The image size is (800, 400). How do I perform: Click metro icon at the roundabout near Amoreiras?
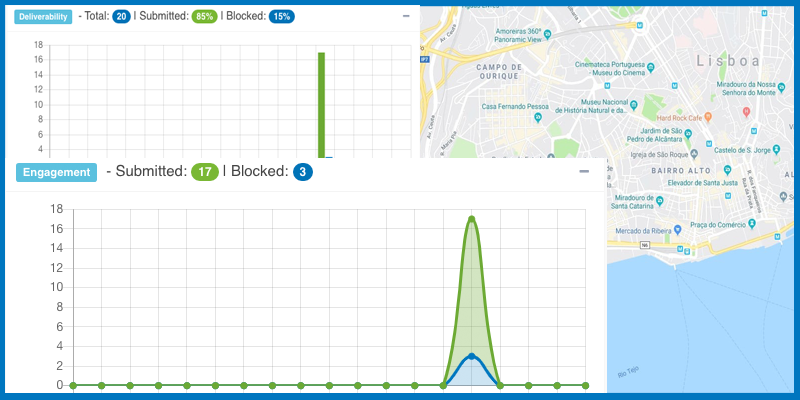639,24
